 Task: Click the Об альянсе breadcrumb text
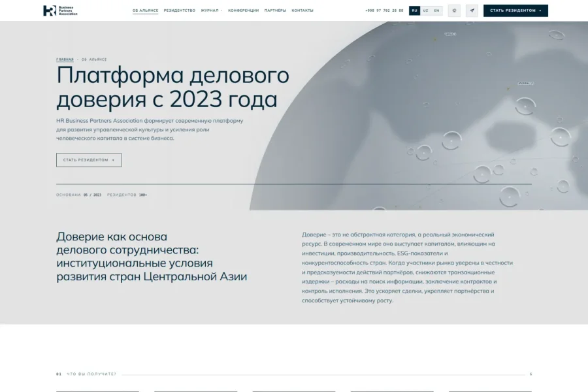[94, 59]
